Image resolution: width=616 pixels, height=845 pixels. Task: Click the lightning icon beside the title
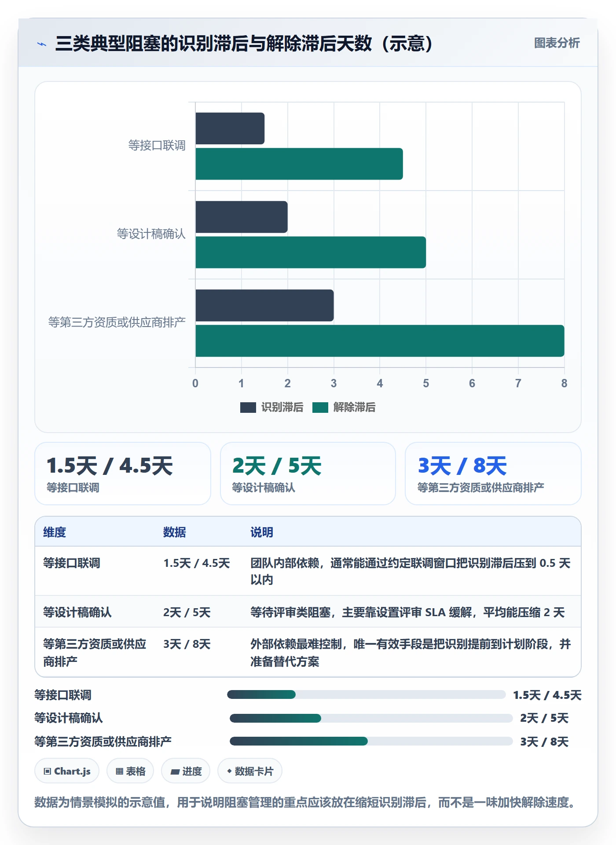(42, 44)
